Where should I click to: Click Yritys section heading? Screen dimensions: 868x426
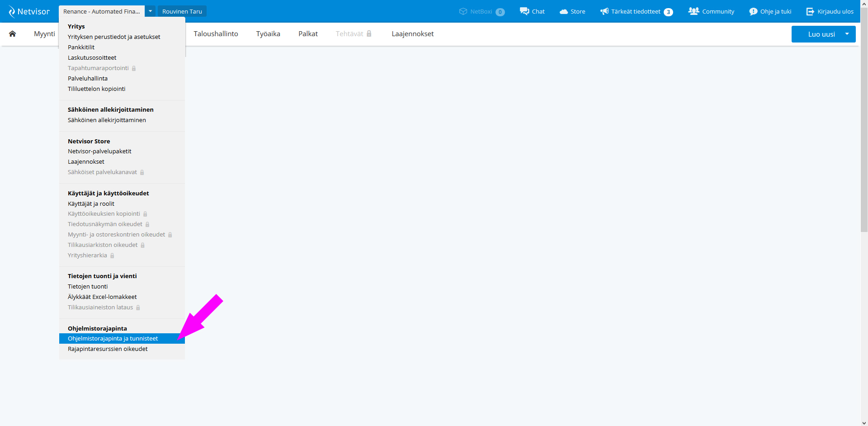[x=76, y=26]
